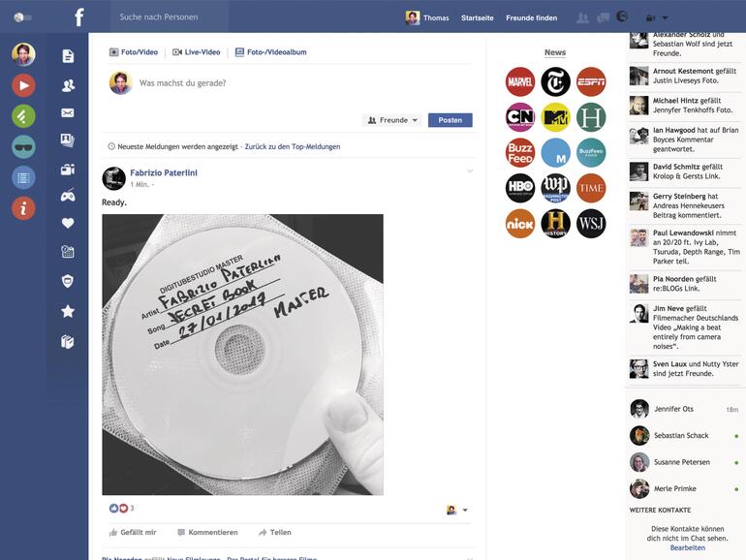Click the News heading
Image resolution: width=746 pixels, height=560 pixels.
click(x=555, y=52)
